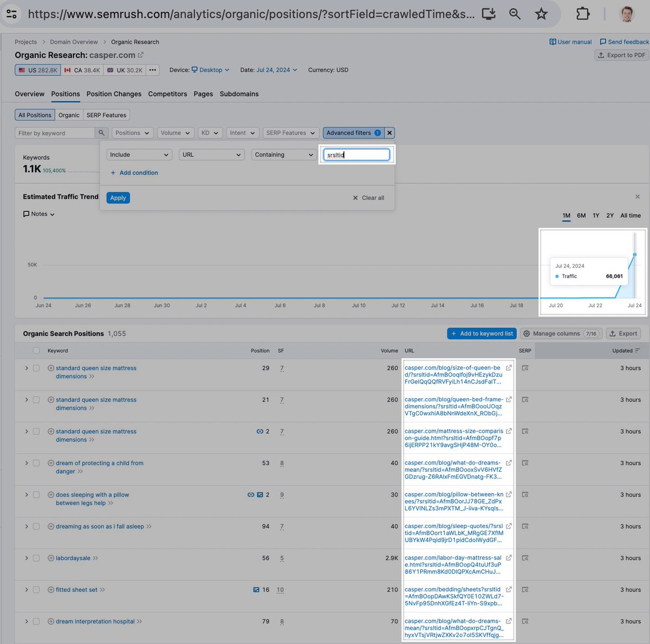The height and width of the screenshot is (644, 650).
Task: Open the browser extensions puzzle icon
Action: pos(583,14)
